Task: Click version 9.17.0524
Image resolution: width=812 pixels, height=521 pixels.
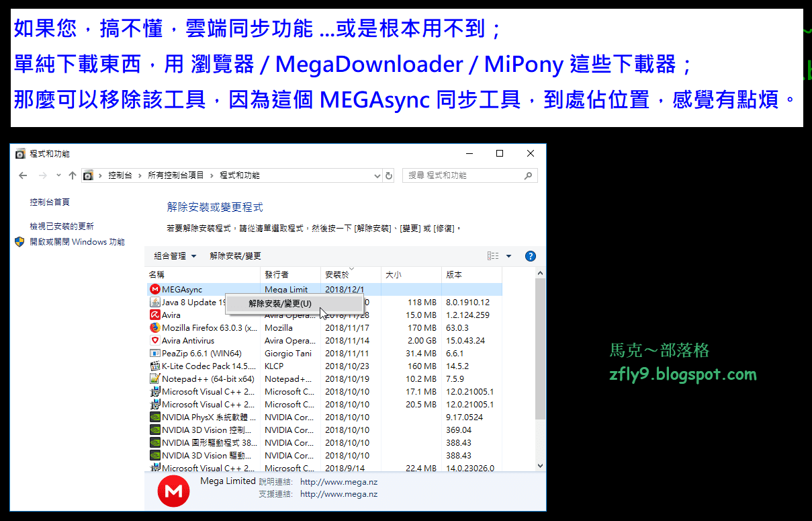Action: tap(463, 417)
